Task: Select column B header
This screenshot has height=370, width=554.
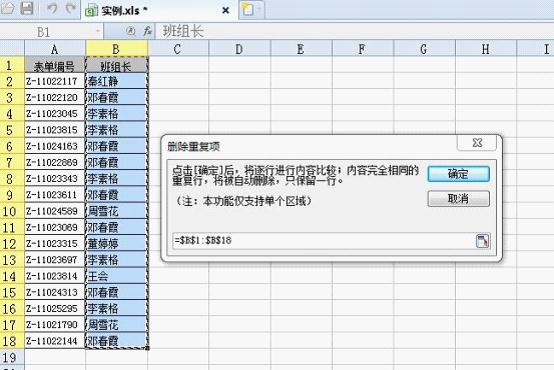Action: coord(116,49)
